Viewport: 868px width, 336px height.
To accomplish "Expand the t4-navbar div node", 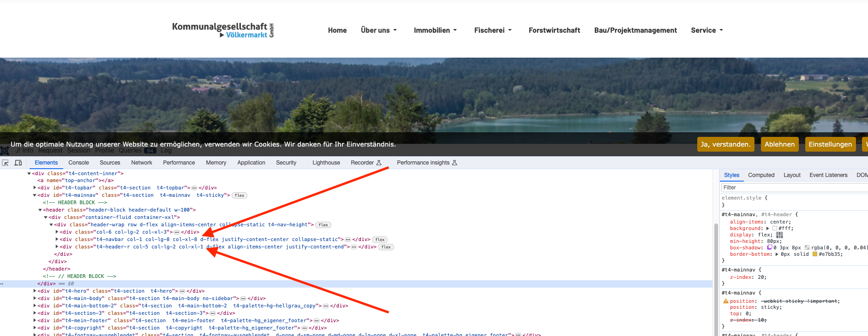I will click(57, 240).
